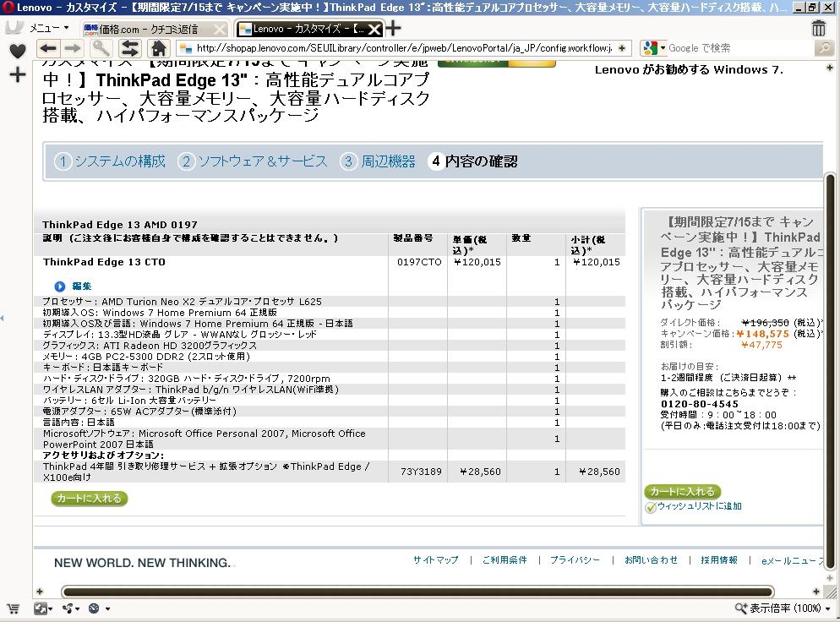Click the campaign price ¥148,575
Screen dimensions: 840x622
coord(763,334)
